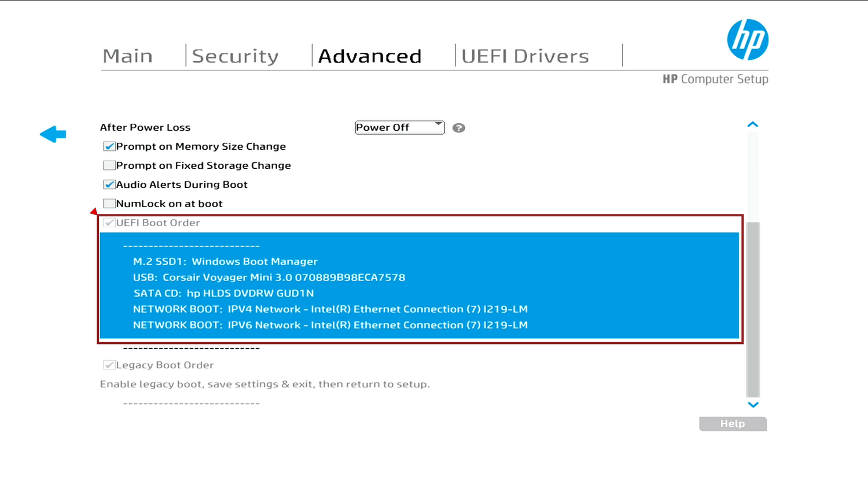Click the upward scroll chevron
868x488 pixels.
(752, 124)
